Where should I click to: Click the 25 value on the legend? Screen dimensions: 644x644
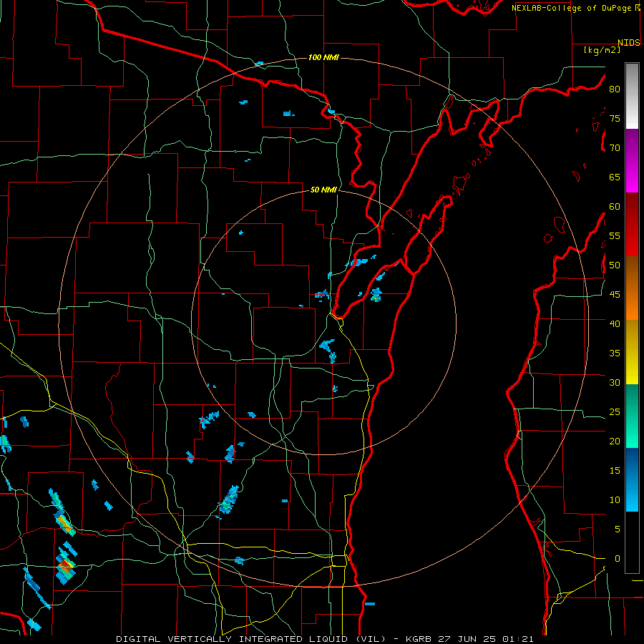click(615, 412)
